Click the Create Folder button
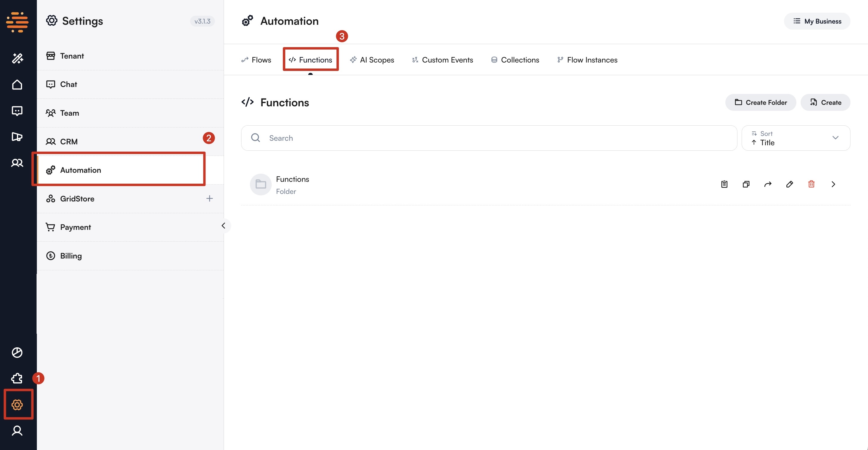Viewport: 868px width, 450px height. coord(760,102)
